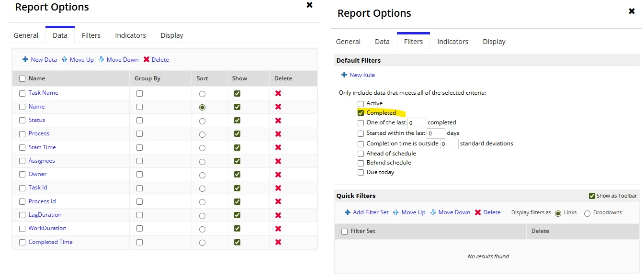The image size is (644, 276).
Task: Open Display tab in left dialog
Action: click(x=172, y=35)
